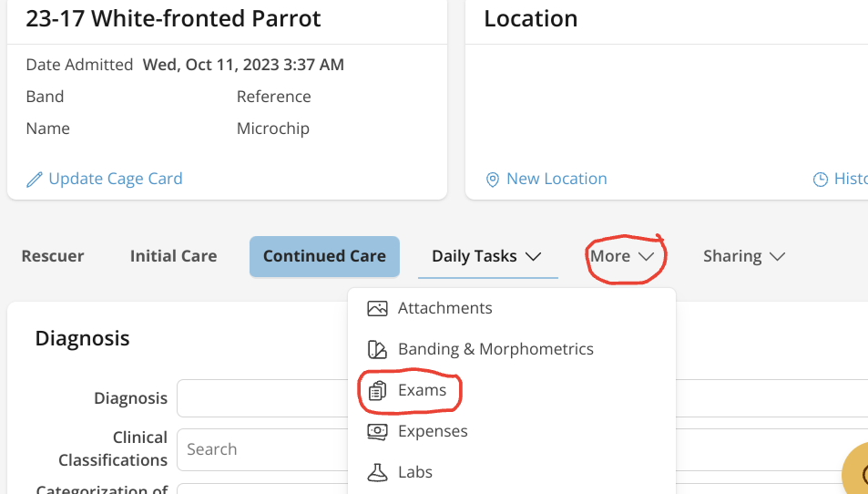This screenshot has height=494, width=868.
Task: Select the Continued Care tab
Action: point(324,256)
